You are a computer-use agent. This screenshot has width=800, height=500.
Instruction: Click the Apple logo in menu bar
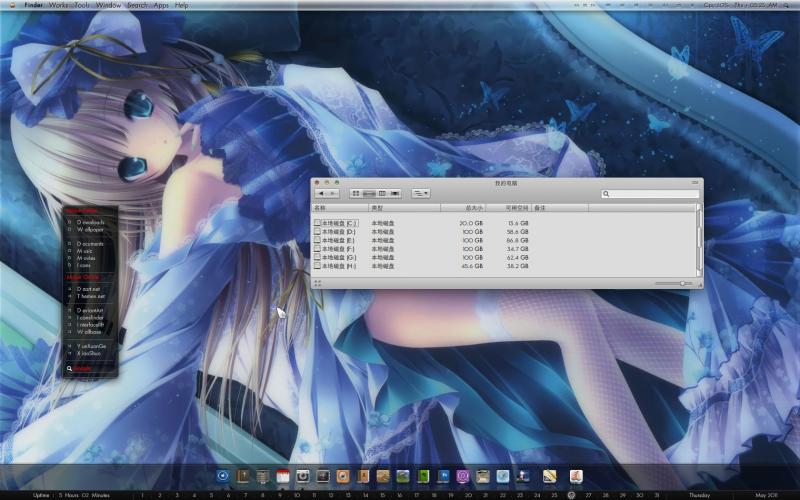[x=12, y=5]
